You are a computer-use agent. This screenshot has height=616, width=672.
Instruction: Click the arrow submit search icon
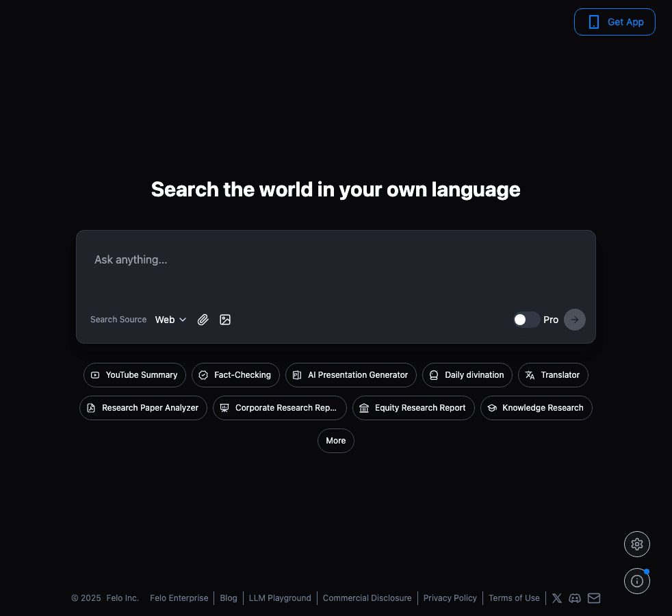pos(574,320)
